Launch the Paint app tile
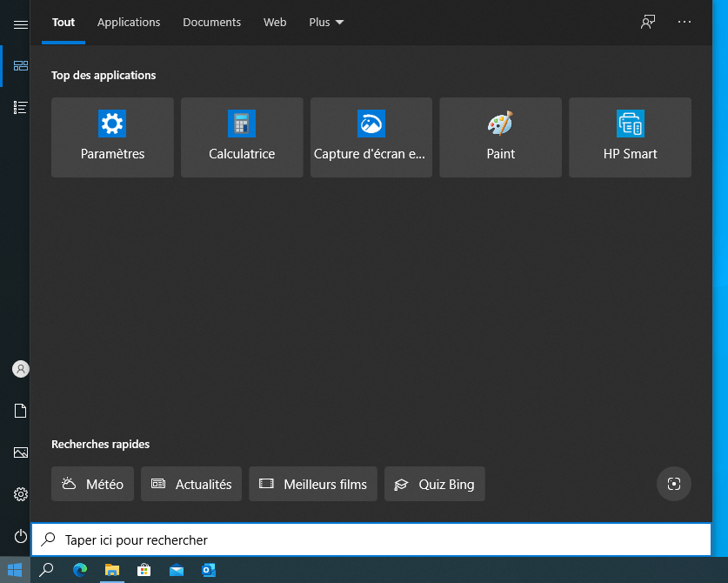 [x=500, y=137]
